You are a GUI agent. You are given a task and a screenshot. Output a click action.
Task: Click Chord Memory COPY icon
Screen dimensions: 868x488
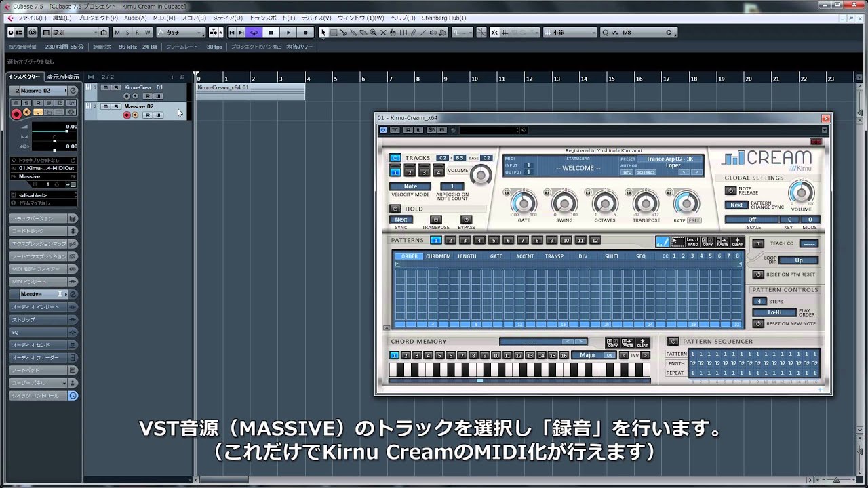pos(612,343)
